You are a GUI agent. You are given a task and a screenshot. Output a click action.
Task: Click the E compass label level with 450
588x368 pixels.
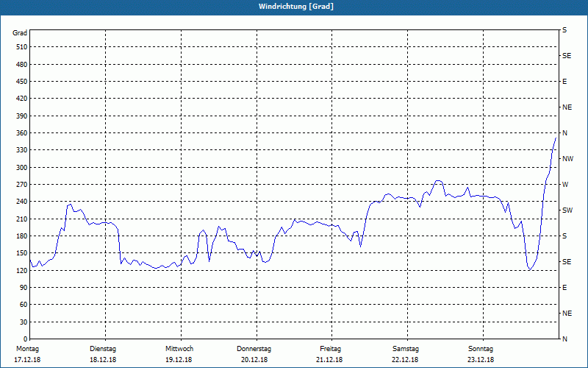564,82
